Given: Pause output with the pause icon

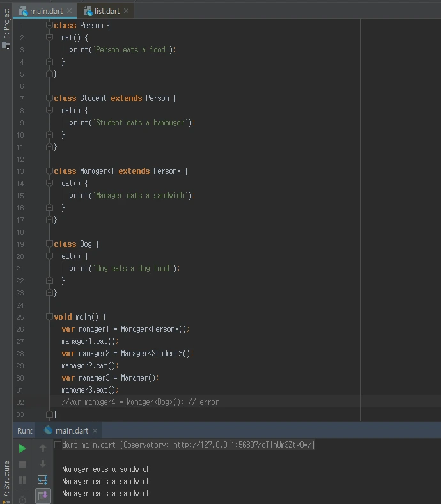Looking at the screenshot, I should click(22, 480).
